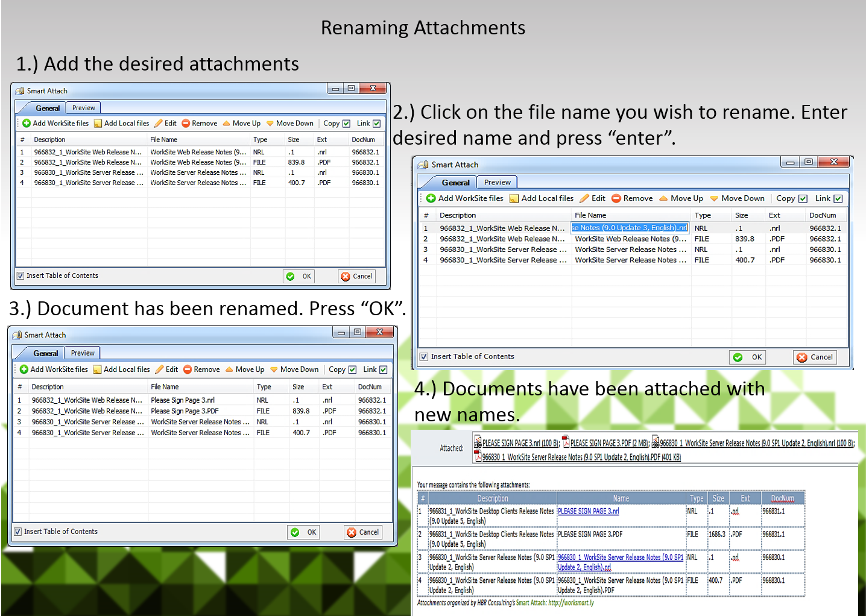Click size value 839.8 in step 1 dialog
The image size is (866, 616).
coord(296,162)
